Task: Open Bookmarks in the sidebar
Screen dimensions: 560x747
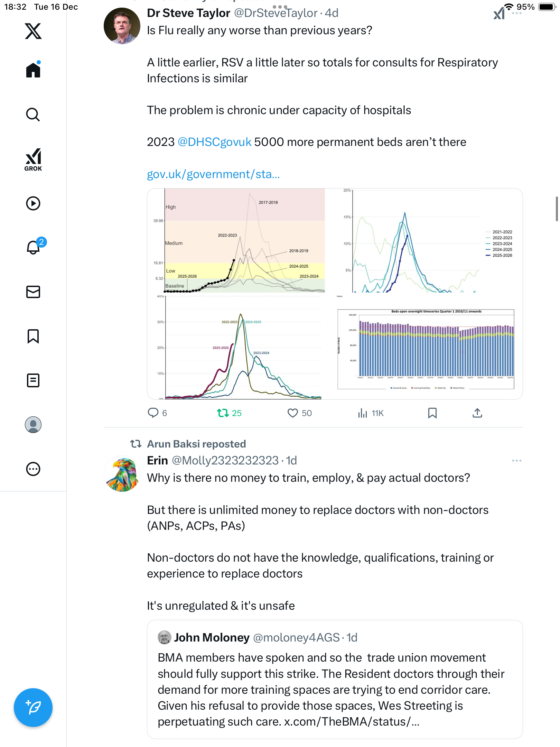Action: 33,336
